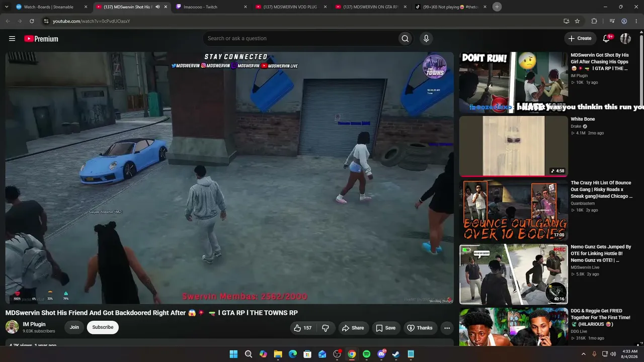Bookmark this page with the star

[x=577, y=21]
